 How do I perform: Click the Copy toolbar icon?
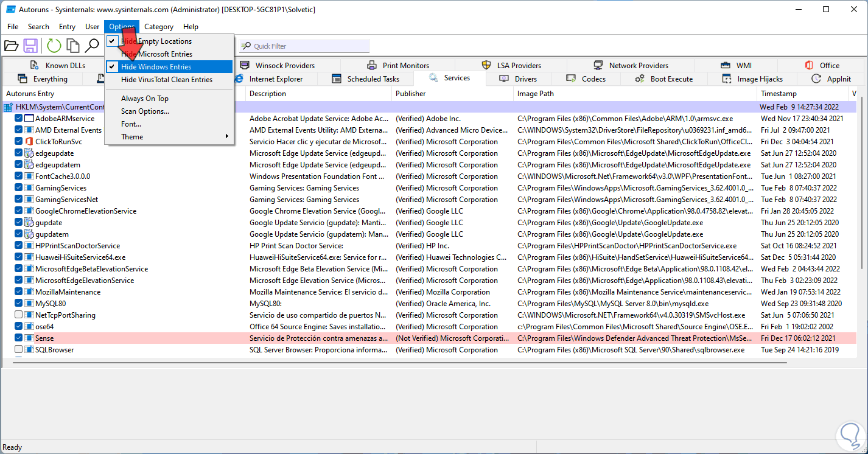73,46
